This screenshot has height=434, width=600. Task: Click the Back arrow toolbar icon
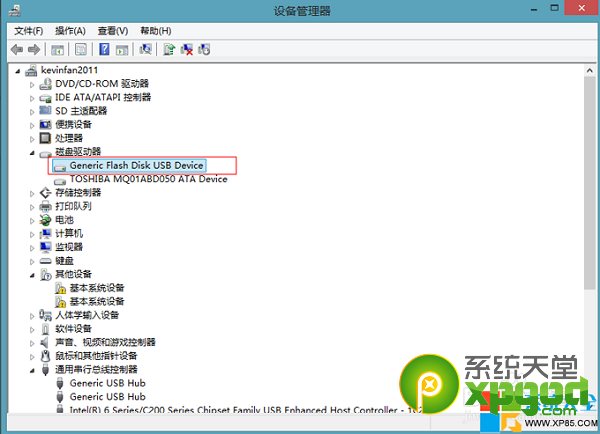(x=17, y=49)
